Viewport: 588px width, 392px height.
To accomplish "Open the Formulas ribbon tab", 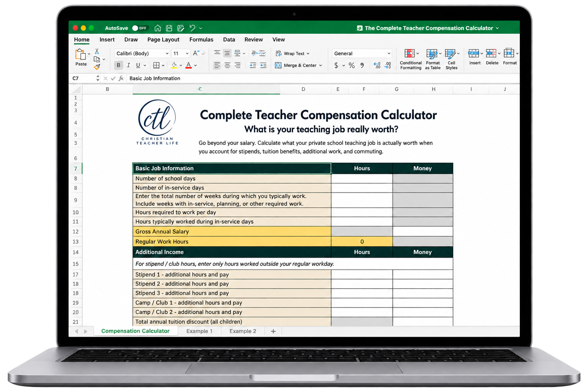I will click(x=201, y=39).
